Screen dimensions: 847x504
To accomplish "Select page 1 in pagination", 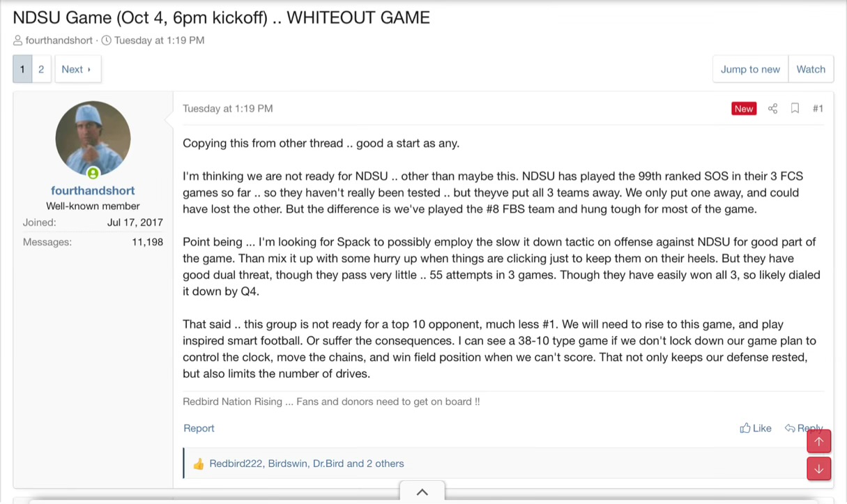I will [x=22, y=69].
